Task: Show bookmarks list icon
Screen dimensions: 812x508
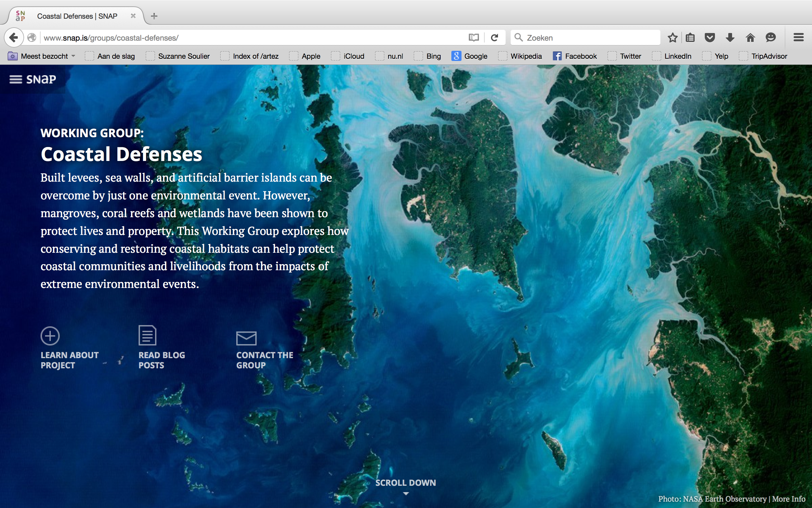Action: [690, 38]
